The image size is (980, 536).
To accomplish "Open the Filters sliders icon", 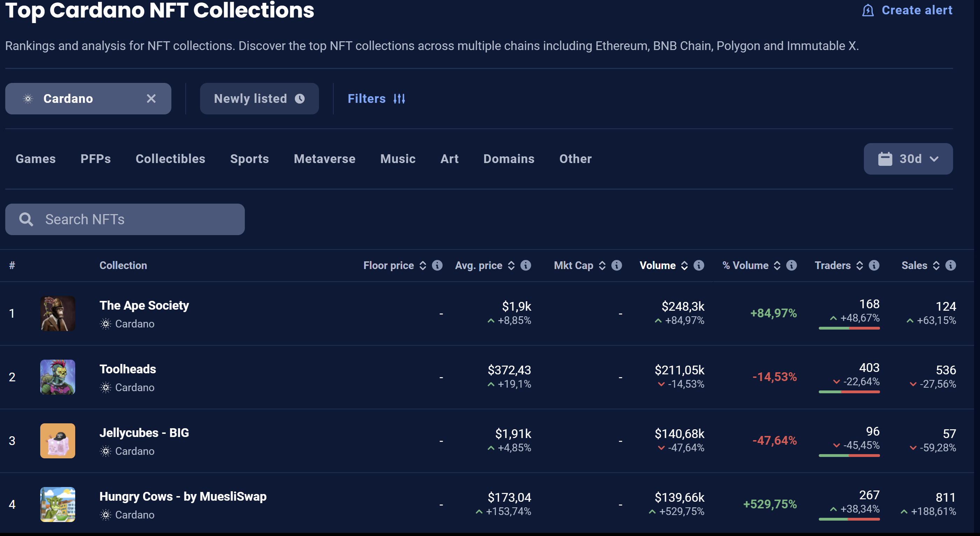I will [399, 99].
